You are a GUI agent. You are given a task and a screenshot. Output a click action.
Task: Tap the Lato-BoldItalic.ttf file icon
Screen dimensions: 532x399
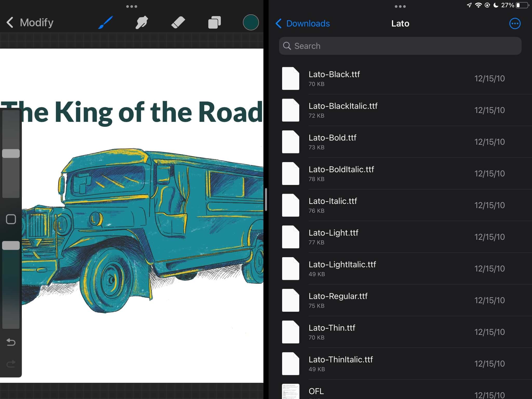tap(290, 174)
